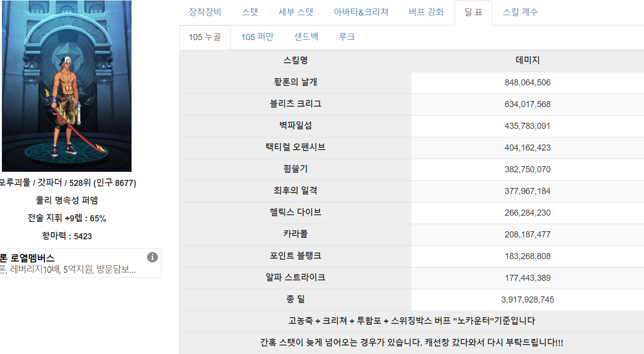Image resolution: width=644 pixels, height=354 pixels.
Task: Click the 데미지 column header
Action: click(528, 60)
